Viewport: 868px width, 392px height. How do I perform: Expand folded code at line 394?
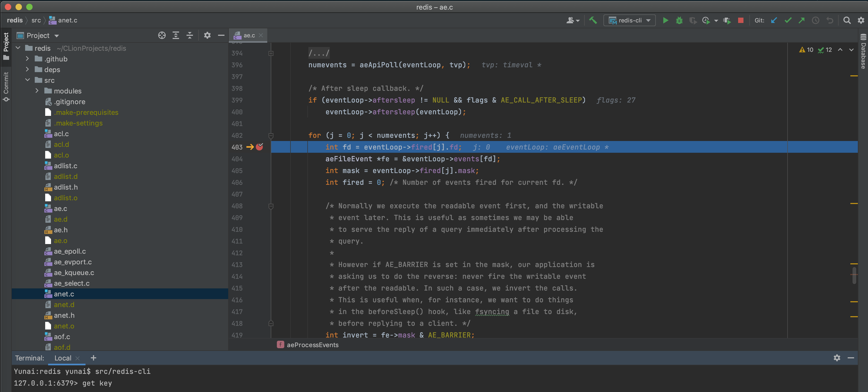pyautogui.click(x=271, y=53)
